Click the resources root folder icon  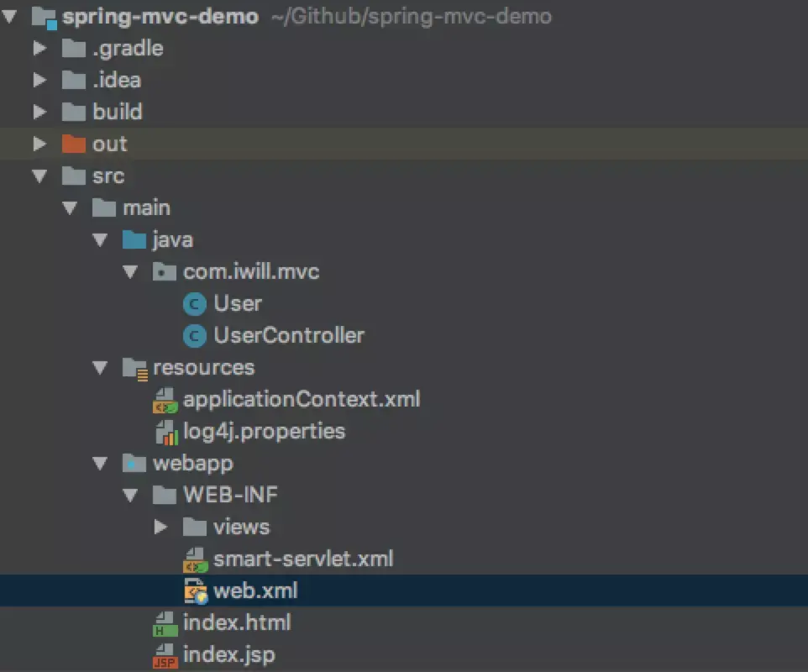click(x=135, y=370)
